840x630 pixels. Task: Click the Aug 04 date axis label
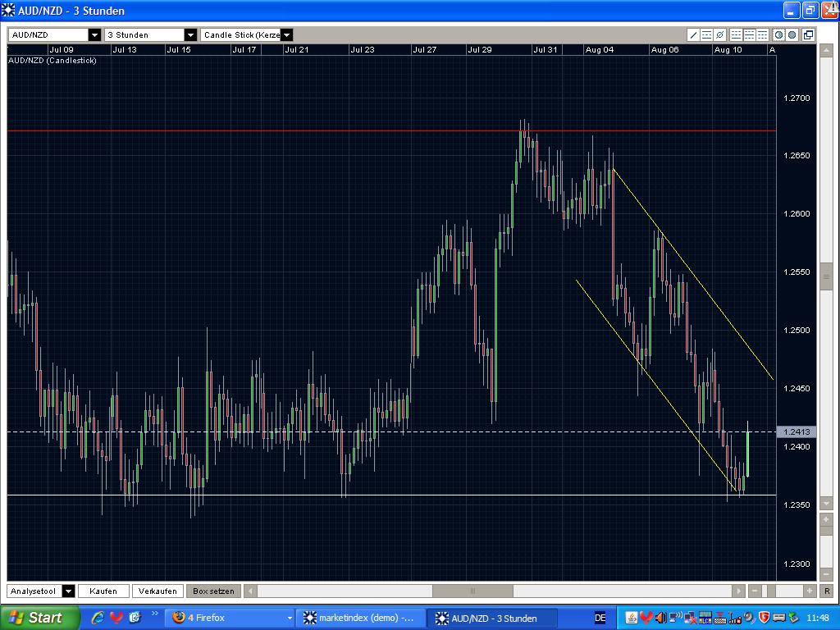pos(600,50)
